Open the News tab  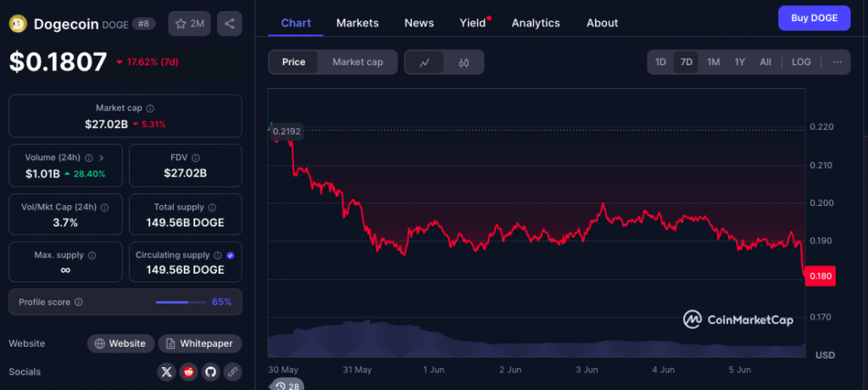pyautogui.click(x=419, y=23)
